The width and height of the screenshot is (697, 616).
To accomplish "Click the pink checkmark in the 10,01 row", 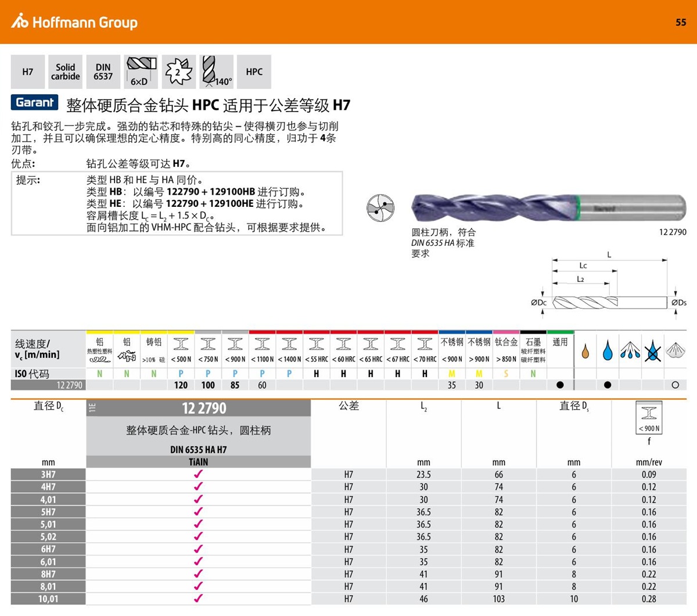I will 198,599.
